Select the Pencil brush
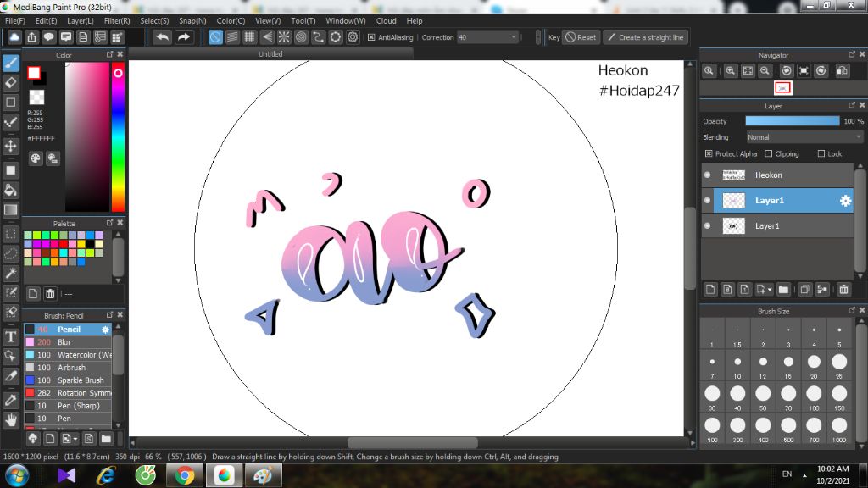 68,330
